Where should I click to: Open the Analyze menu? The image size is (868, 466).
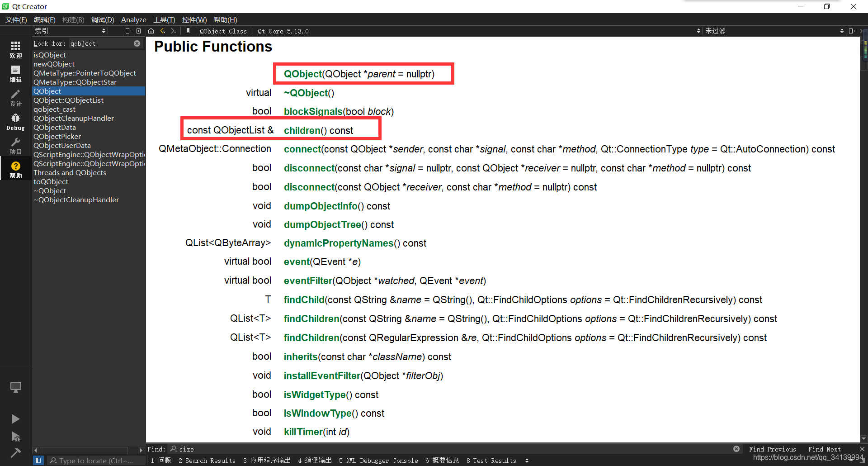(134, 20)
